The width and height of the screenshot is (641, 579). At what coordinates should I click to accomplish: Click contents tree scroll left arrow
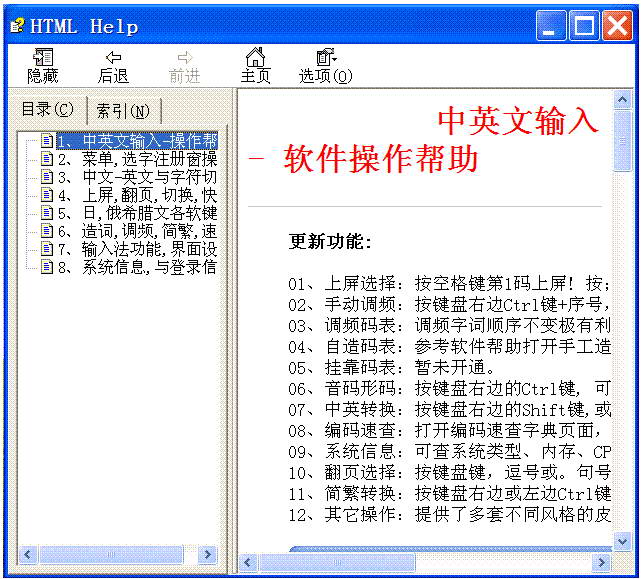(x=28, y=555)
